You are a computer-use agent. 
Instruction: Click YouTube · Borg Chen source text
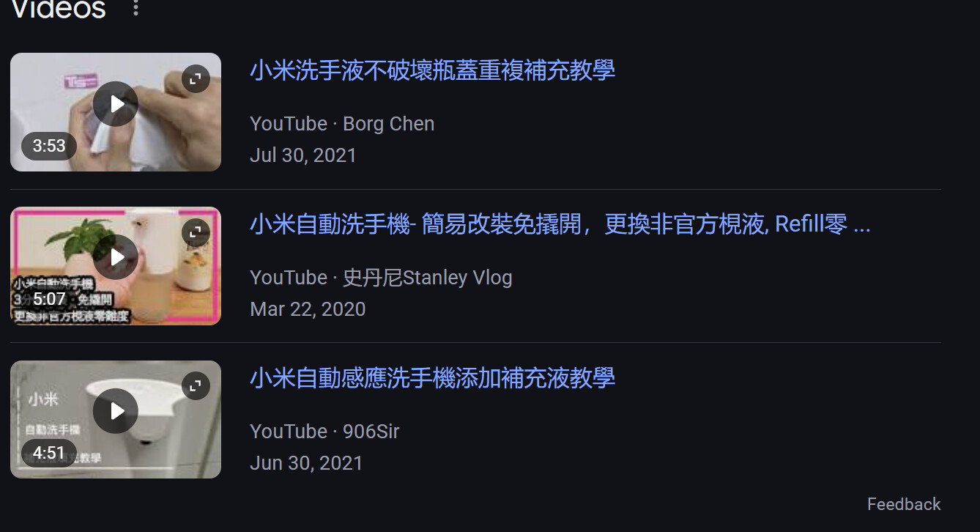pos(342,124)
